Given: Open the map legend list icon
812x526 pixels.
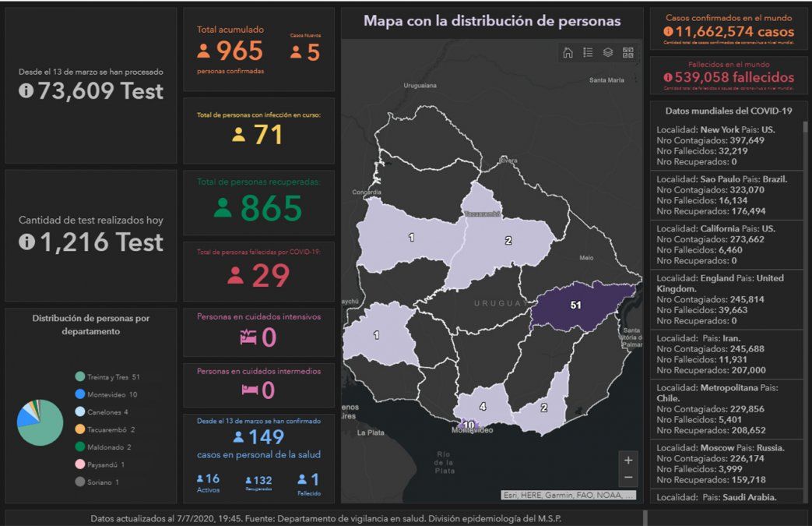Looking at the screenshot, I should [x=588, y=53].
